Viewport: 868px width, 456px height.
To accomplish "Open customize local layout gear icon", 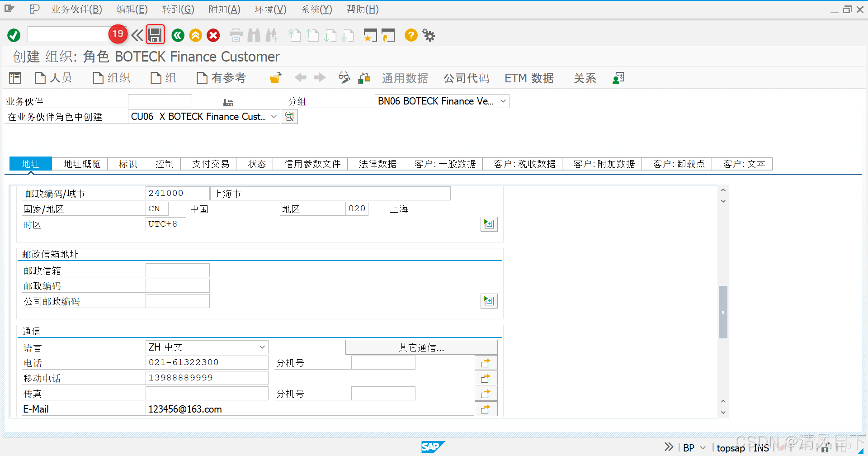I will [x=428, y=35].
